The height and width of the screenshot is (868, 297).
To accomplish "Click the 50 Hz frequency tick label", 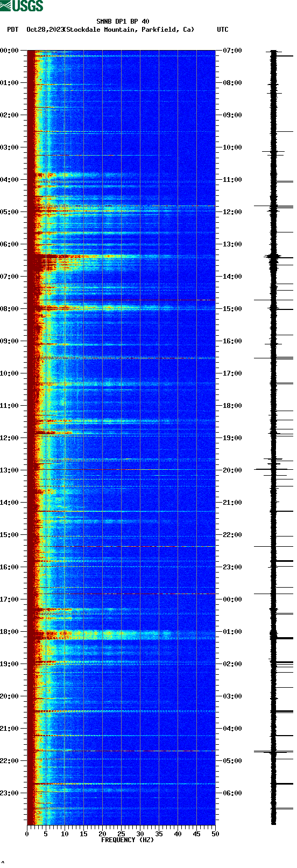I will point(215,834).
